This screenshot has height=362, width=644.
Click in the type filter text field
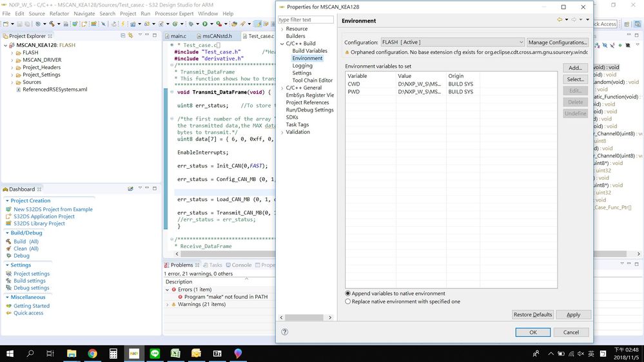click(306, 20)
